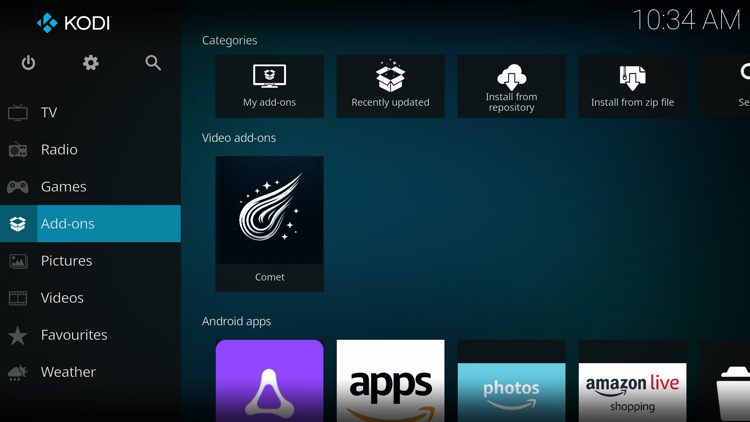This screenshot has height=422, width=750.
Task: Click the Android apps heading
Action: pyautogui.click(x=236, y=321)
